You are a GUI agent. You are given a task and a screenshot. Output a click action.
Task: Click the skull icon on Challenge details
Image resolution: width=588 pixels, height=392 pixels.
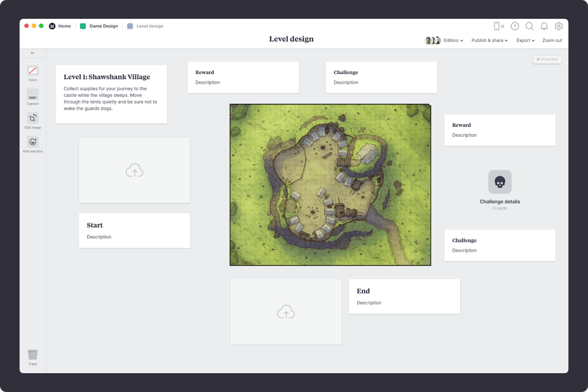[x=499, y=182]
